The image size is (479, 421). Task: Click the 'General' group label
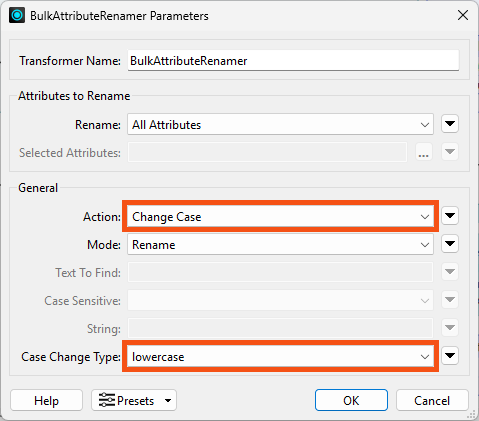click(38, 188)
